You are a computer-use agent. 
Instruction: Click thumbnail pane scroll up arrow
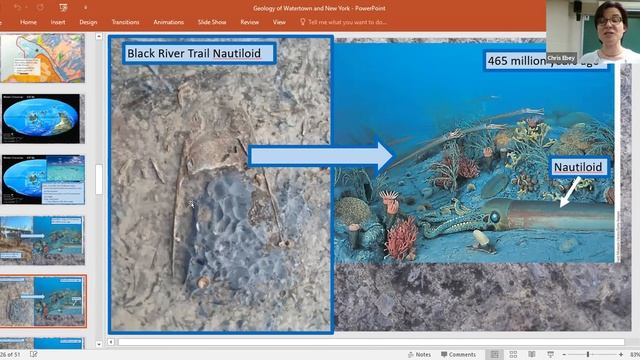point(99,37)
